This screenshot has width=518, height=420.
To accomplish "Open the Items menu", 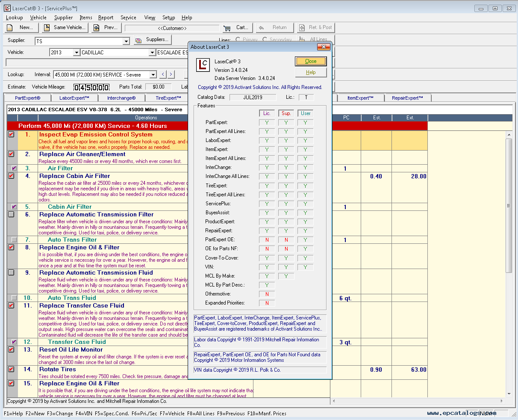I will pyautogui.click(x=86, y=18).
